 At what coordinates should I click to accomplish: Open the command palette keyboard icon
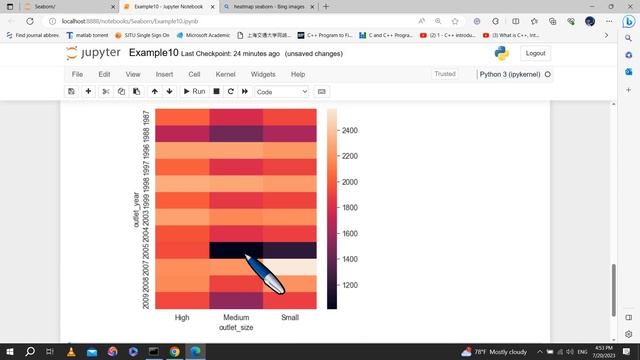[x=322, y=91]
